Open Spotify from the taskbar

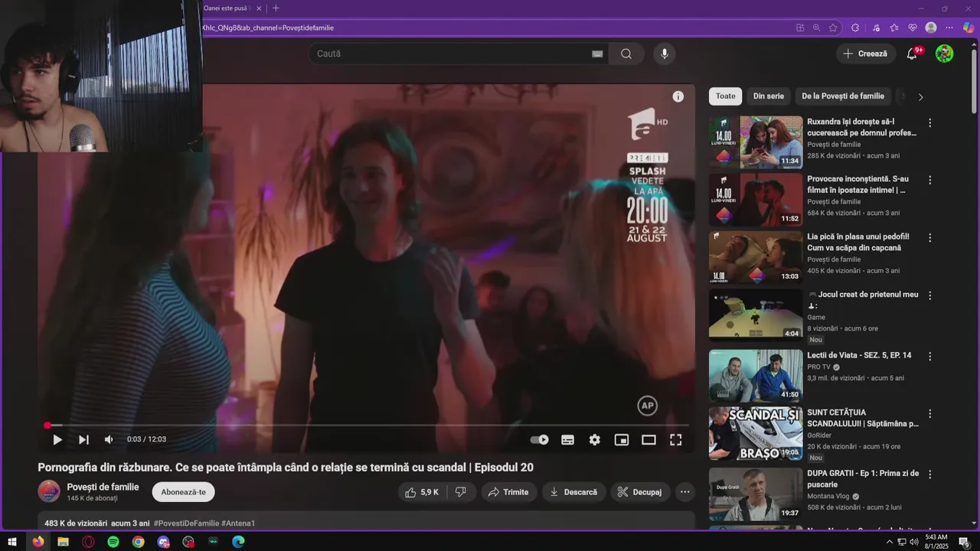tap(113, 542)
